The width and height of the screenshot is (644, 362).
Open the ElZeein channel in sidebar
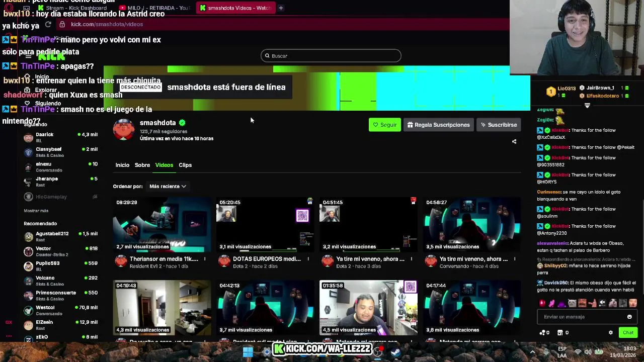(x=60, y=325)
